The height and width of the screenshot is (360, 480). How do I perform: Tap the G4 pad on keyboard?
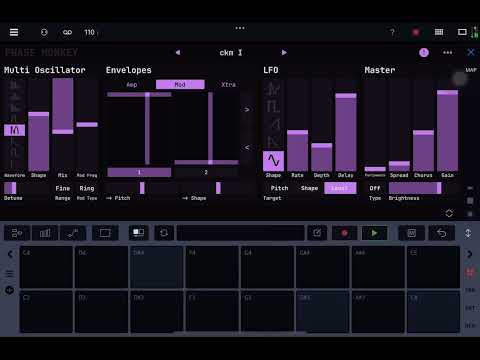pos(267,267)
